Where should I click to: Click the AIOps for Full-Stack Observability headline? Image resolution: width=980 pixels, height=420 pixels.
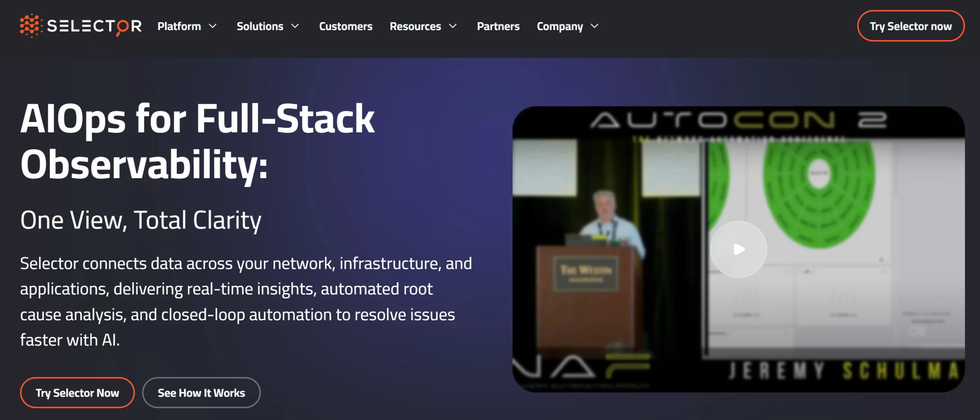[197, 141]
